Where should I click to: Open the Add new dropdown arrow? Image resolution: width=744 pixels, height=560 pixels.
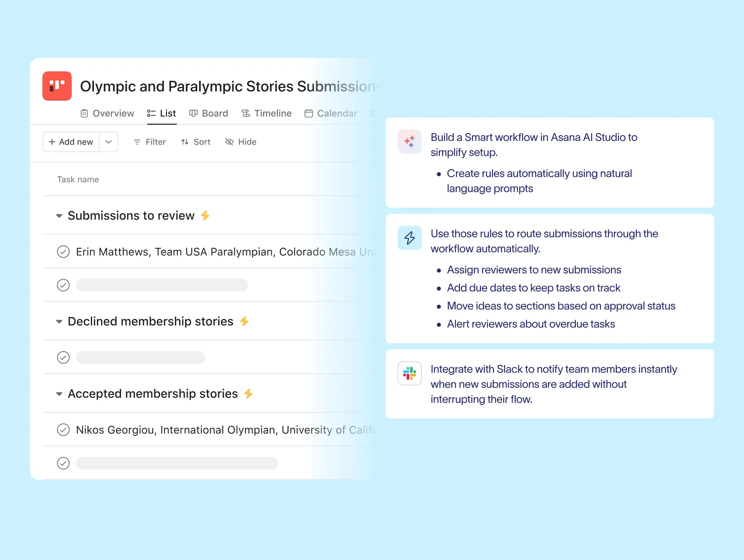[x=108, y=142]
